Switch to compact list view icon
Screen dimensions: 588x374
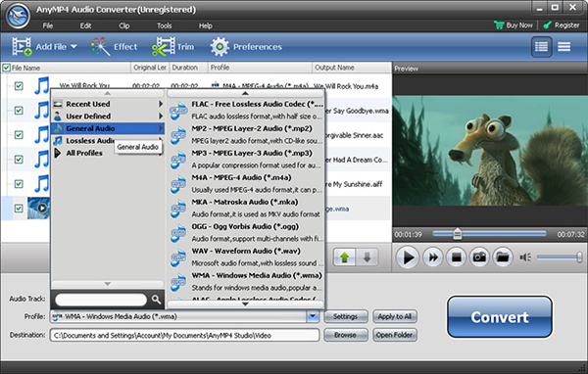(564, 46)
